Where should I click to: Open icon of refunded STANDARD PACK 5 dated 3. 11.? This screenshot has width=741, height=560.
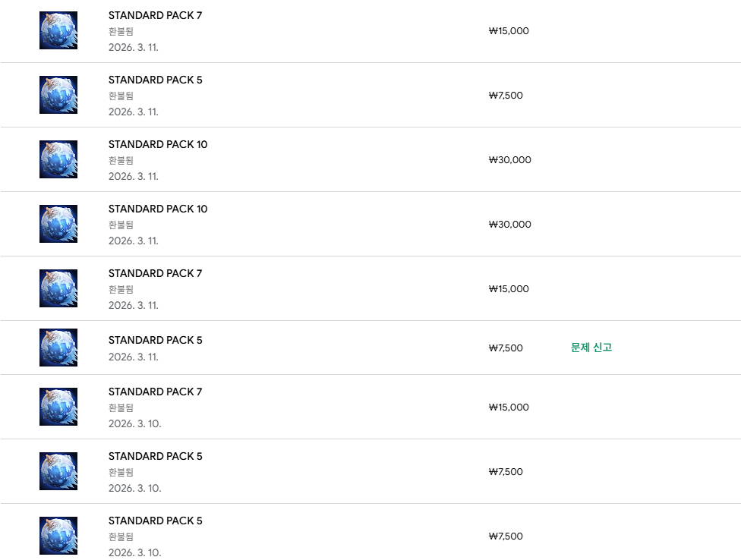click(x=58, y=95)
